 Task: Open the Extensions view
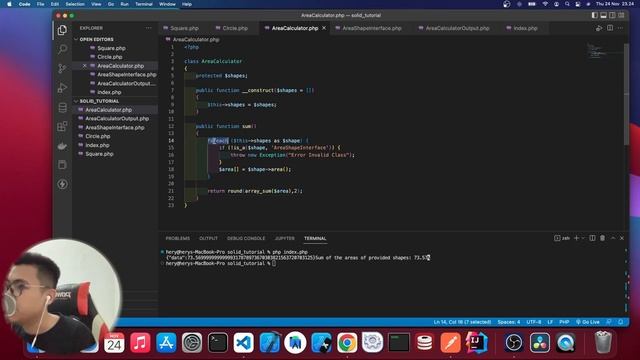point(62,127)
